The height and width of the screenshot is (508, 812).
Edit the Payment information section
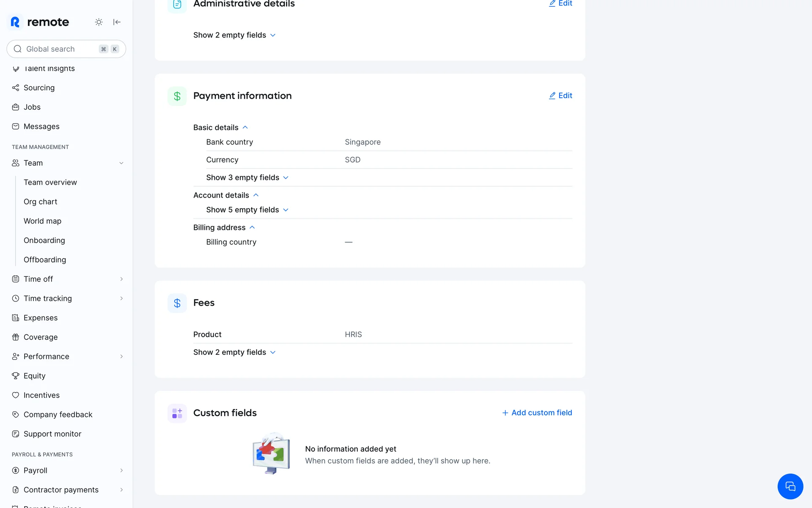560,96
